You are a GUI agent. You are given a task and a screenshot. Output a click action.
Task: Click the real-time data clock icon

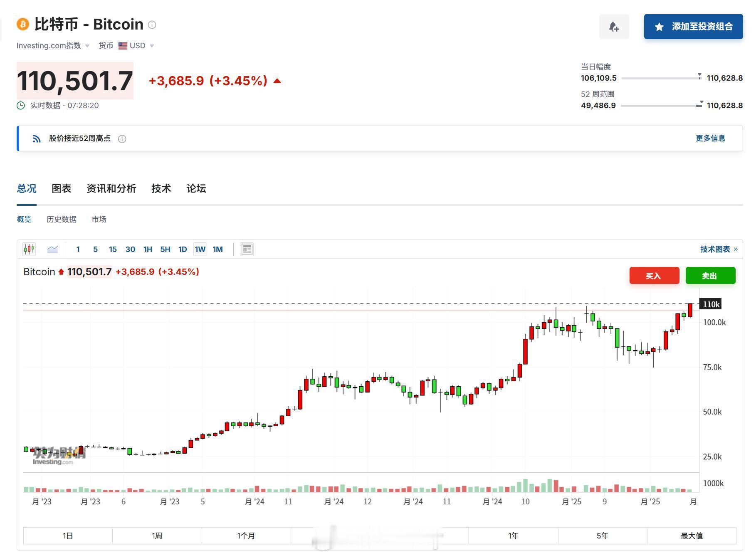21,106
